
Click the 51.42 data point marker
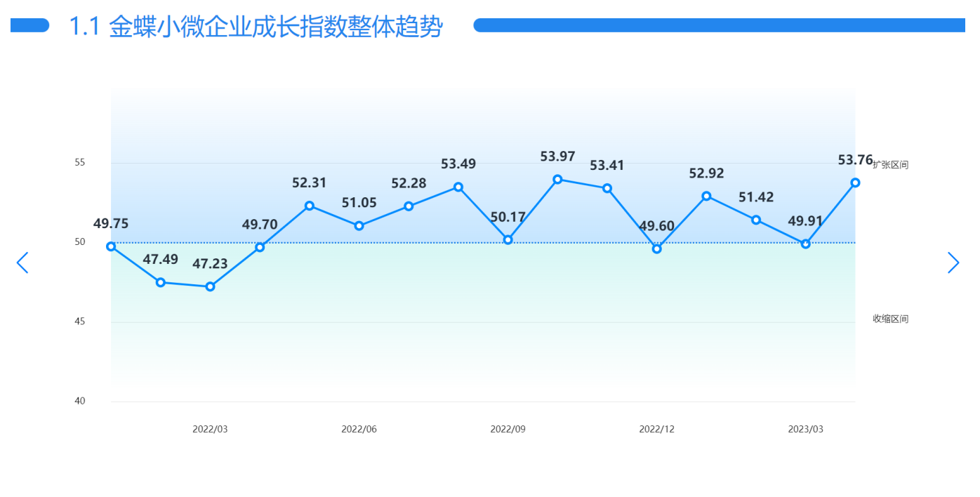pos(756,220)
